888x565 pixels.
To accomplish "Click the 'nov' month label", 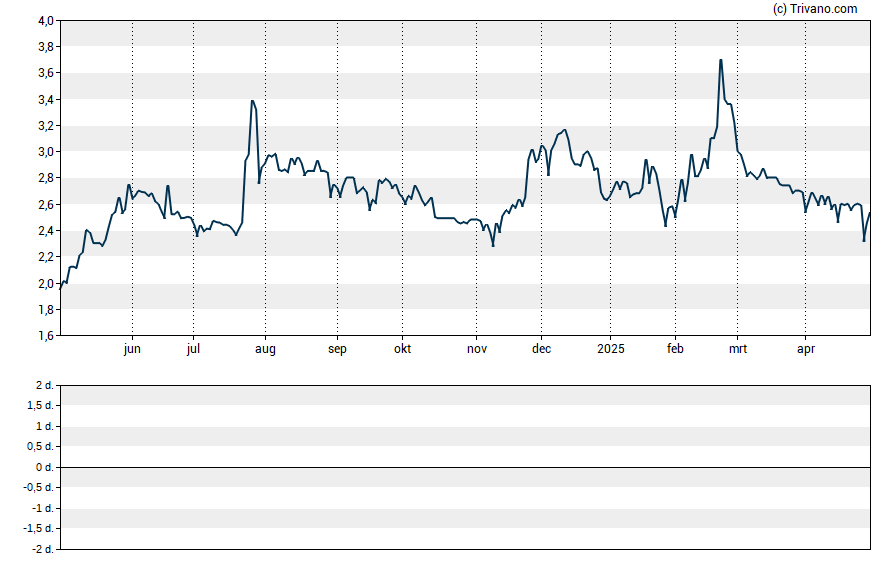I will pos(477,349).
